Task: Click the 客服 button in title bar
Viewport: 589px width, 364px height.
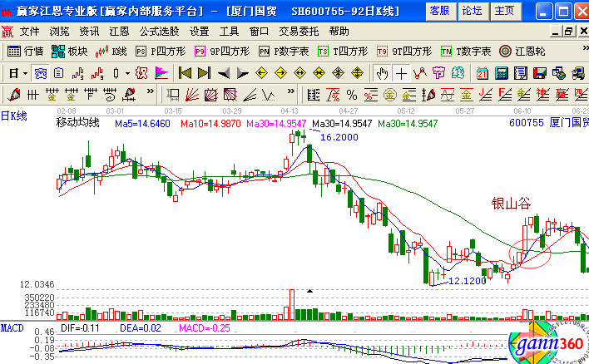Action: 439,11
